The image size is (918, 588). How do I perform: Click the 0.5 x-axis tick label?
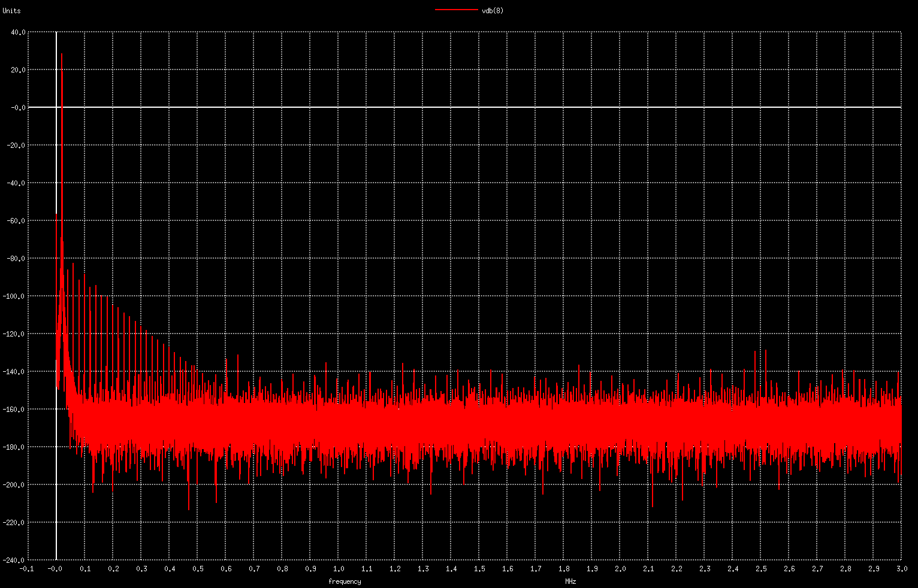click(198, 569)
